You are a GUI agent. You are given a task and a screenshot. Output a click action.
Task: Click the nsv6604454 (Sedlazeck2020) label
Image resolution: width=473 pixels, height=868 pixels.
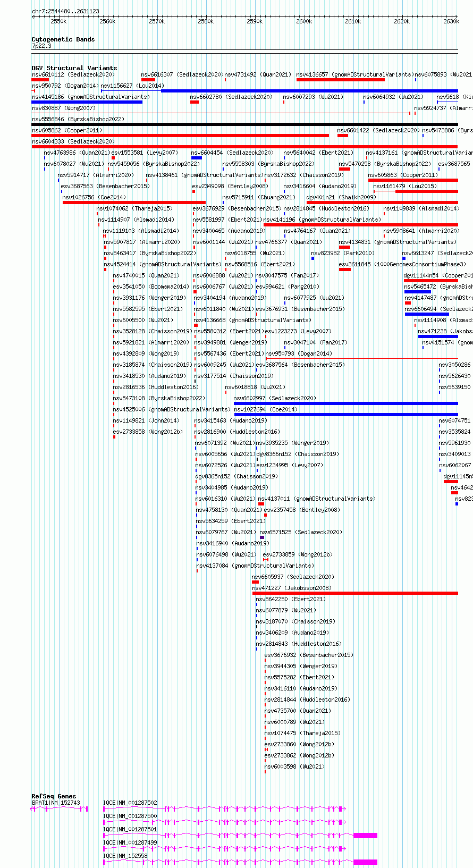(x=232, y=153)
